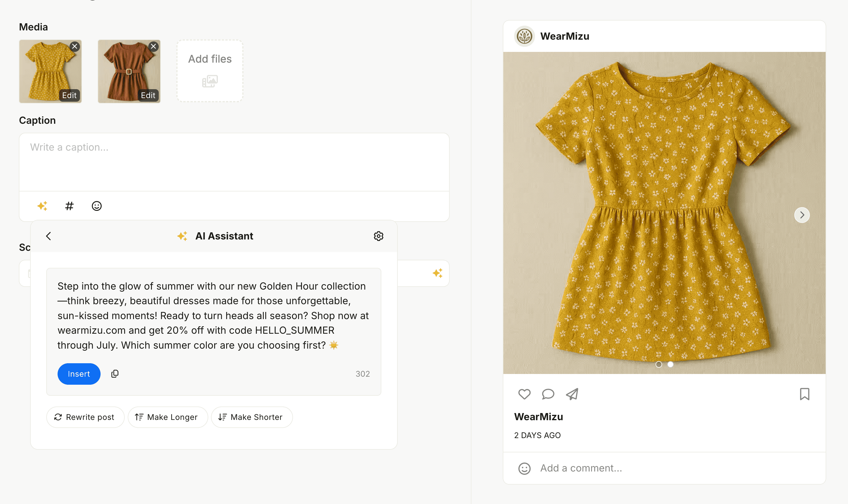Copy the generated caption text
The image size is (848, 504).
(115, 374)
